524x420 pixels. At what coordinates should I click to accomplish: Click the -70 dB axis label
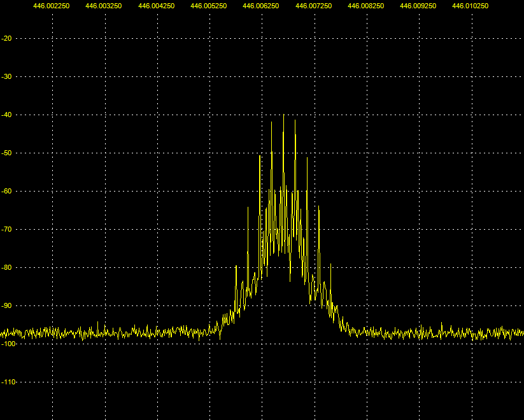(6, 229)
